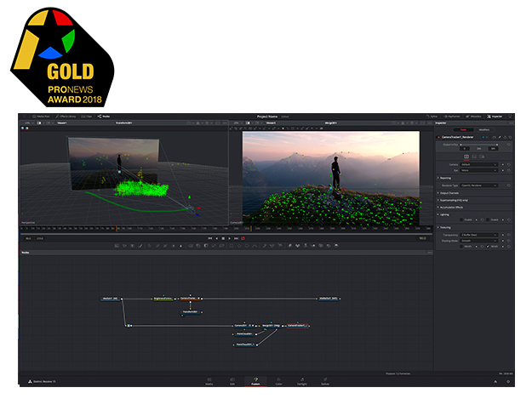The height and width of the screenshot is (399, 532).
Task: Open the Renderer Type dropdown
Action: point(482,184)
